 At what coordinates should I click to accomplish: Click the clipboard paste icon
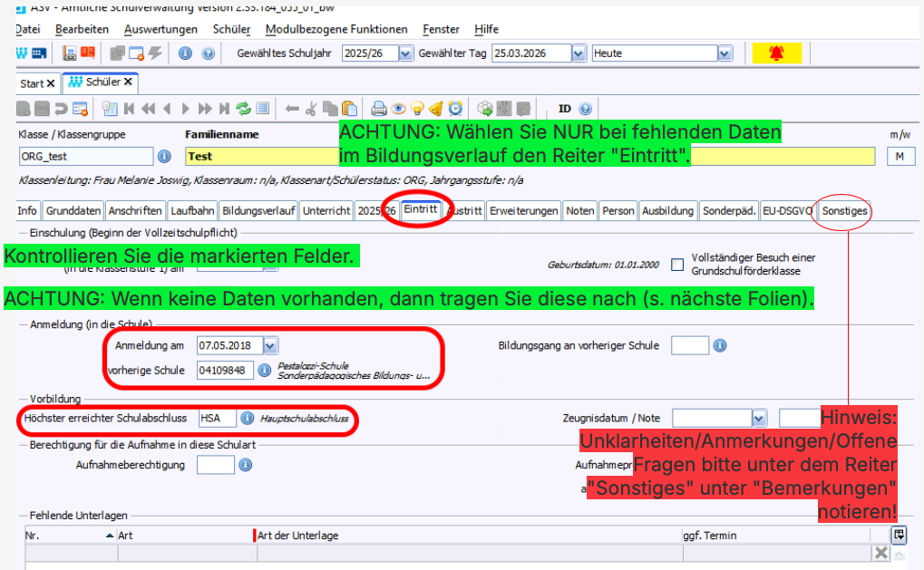[x=350, y=109]
